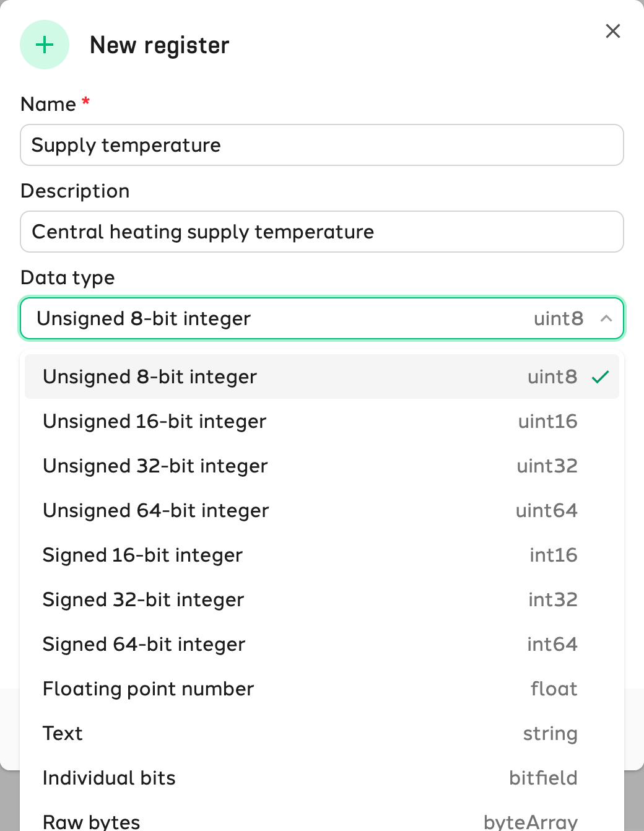Screen dimensions: 644x831
Task: Select Unsigned 64-bit integer data type
Action: tap(322, 510)
